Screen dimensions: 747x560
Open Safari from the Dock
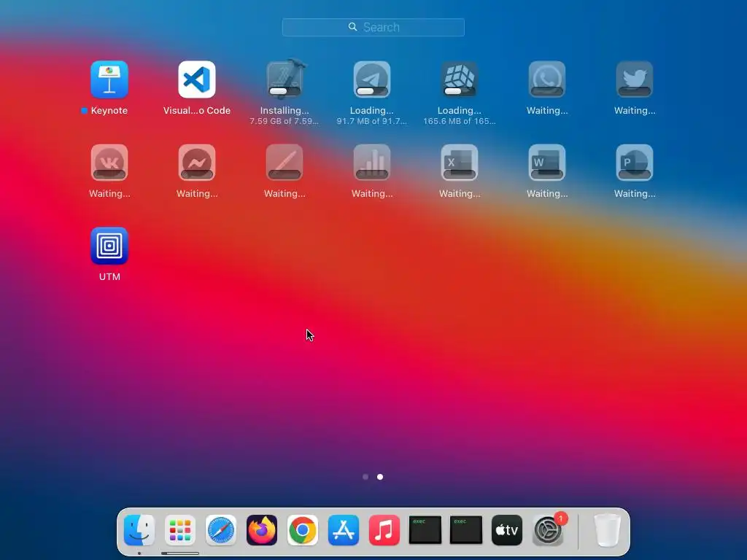[x=221, y=530]
